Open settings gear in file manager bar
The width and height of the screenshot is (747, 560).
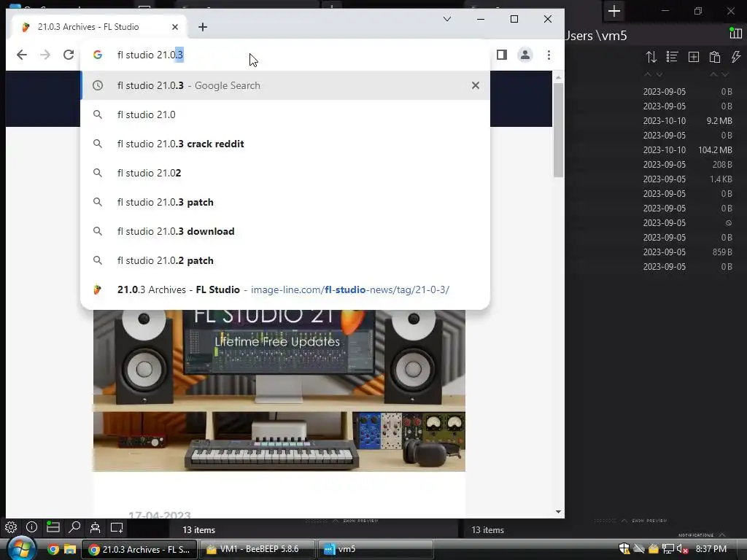pos(11,527)
